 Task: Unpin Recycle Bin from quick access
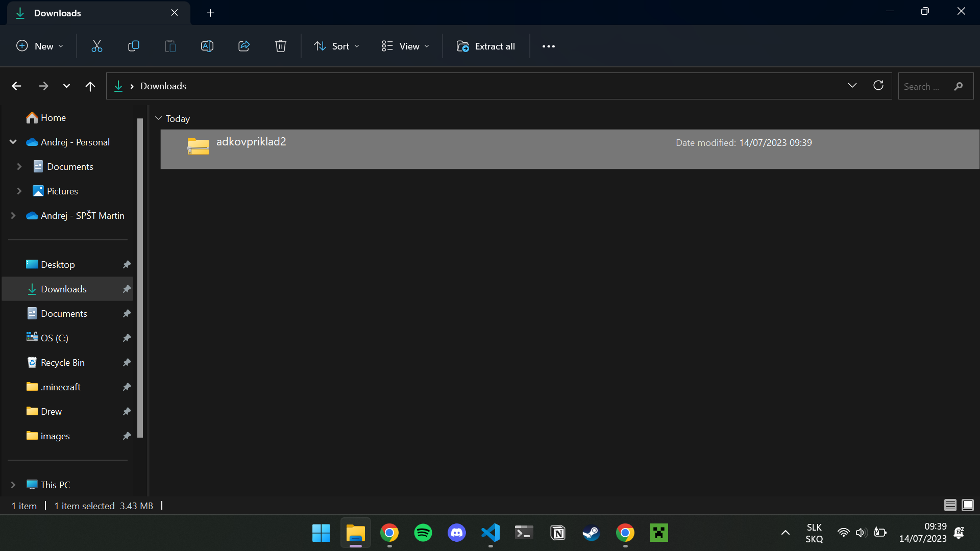pyautogui.click(x=127, y=362)
